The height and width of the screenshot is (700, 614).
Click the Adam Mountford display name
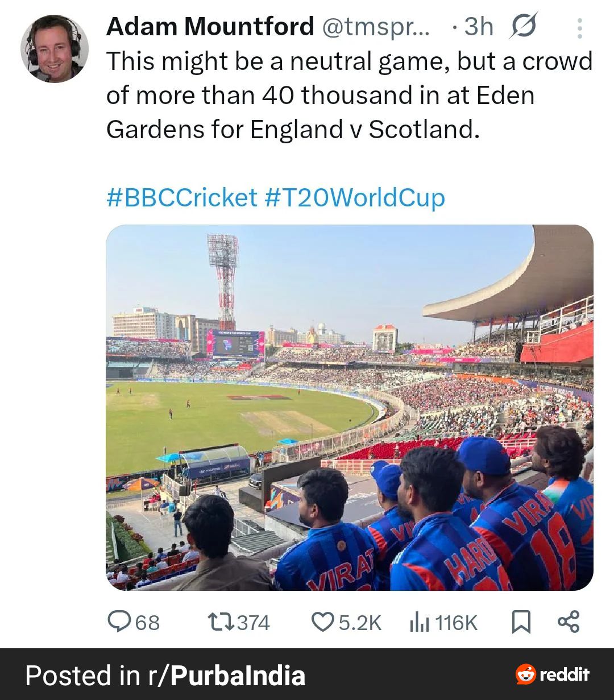click(210, 26)
